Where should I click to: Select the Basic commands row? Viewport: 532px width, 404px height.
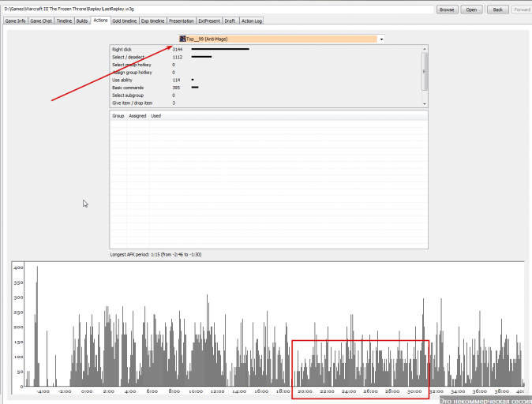point(266,88)
